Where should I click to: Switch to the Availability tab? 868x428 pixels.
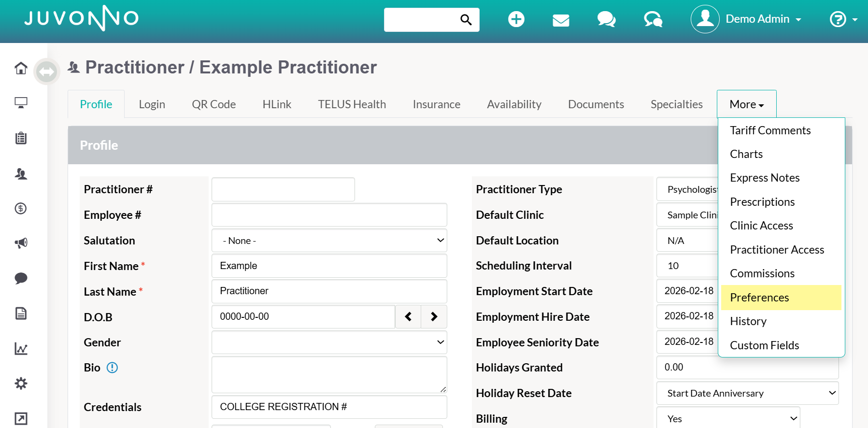pyautogui.click(x=514, y=104)
